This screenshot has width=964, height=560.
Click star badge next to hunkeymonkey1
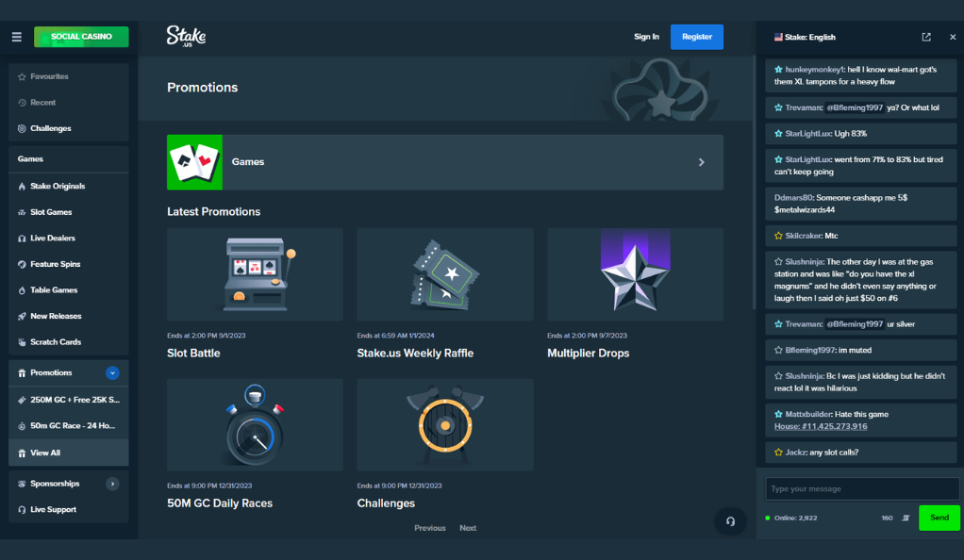(x=778, y=70)
